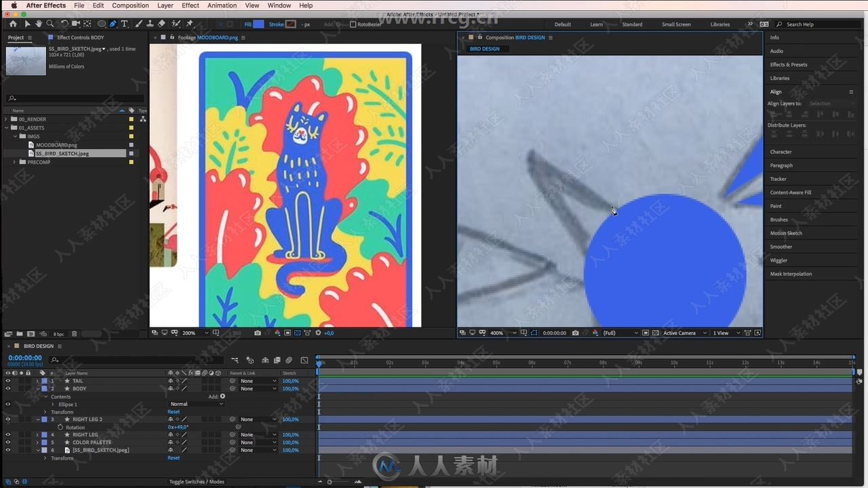Toggle Frame Blending in timeline header
This screenshot has height=488, width=868.
pos(277,360)
